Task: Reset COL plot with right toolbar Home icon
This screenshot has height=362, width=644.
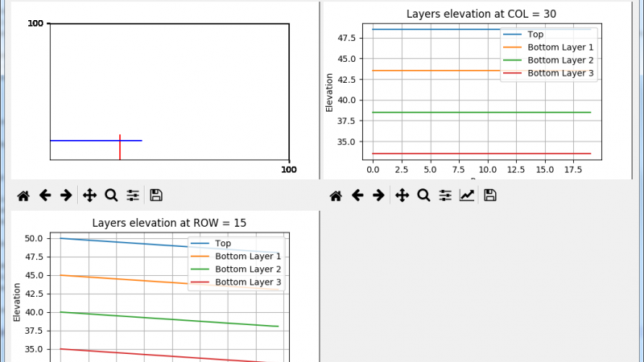Action: point(336,195)
